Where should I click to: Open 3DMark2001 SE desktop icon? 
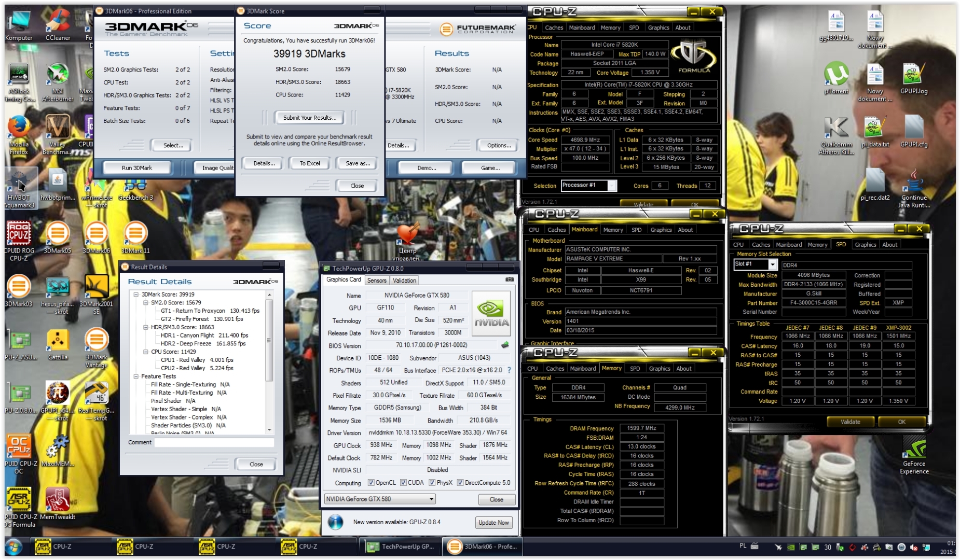click(x=96, y=294)
